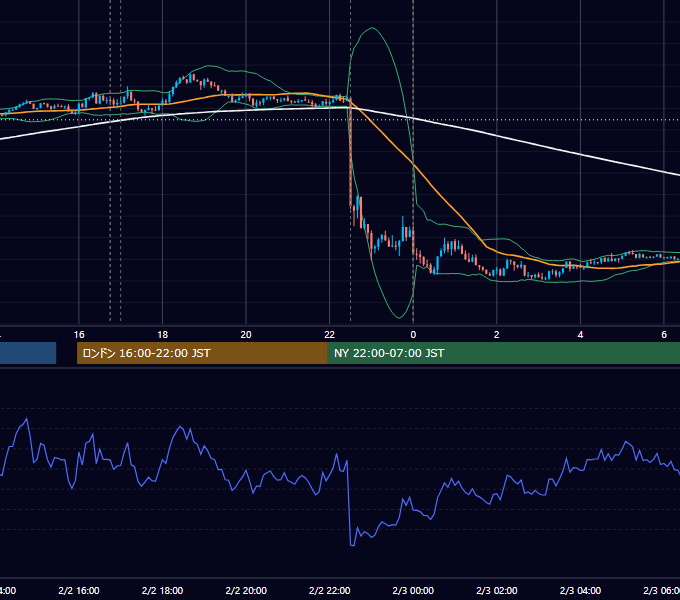Click the 20 hour label on the price chart axis
Image resolution: width=680 pixels, height=600 pixels.
point(246,335)
